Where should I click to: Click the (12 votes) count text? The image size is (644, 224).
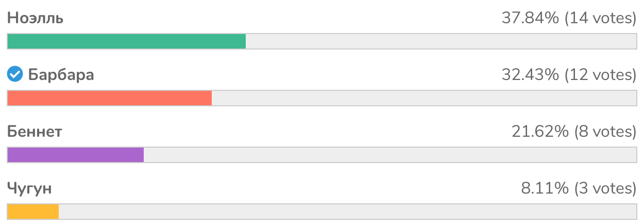point(601,75)
